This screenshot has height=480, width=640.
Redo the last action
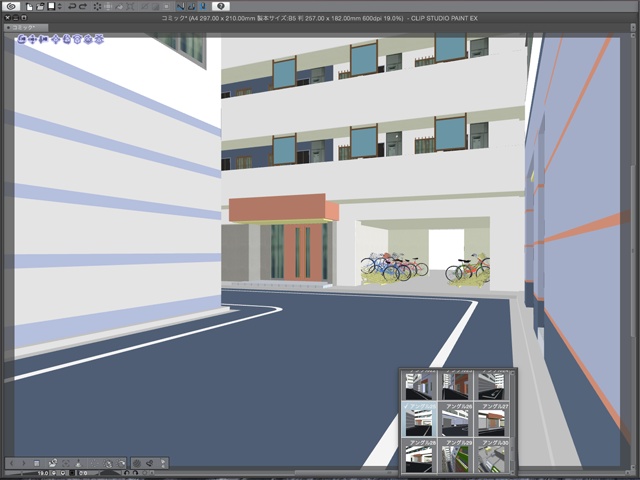click(x=83, y=6)
